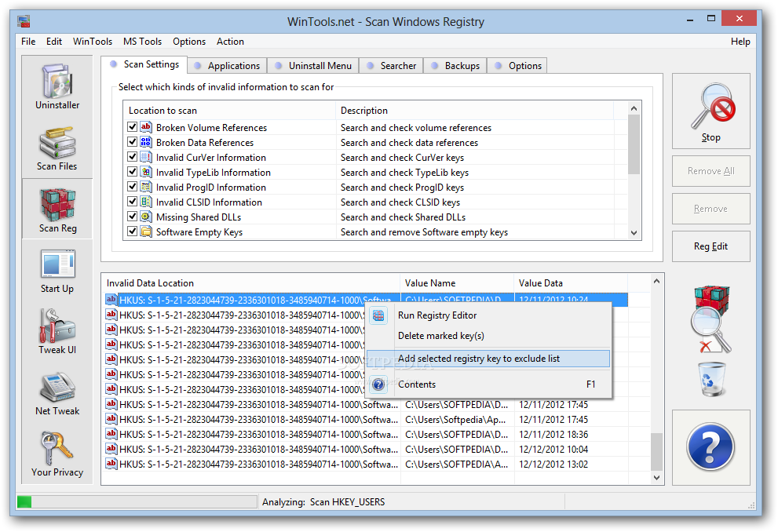The image size is (778, 532).
Task: Switch to the Uninstall Menu tab
Action: [x=313, y=65]
